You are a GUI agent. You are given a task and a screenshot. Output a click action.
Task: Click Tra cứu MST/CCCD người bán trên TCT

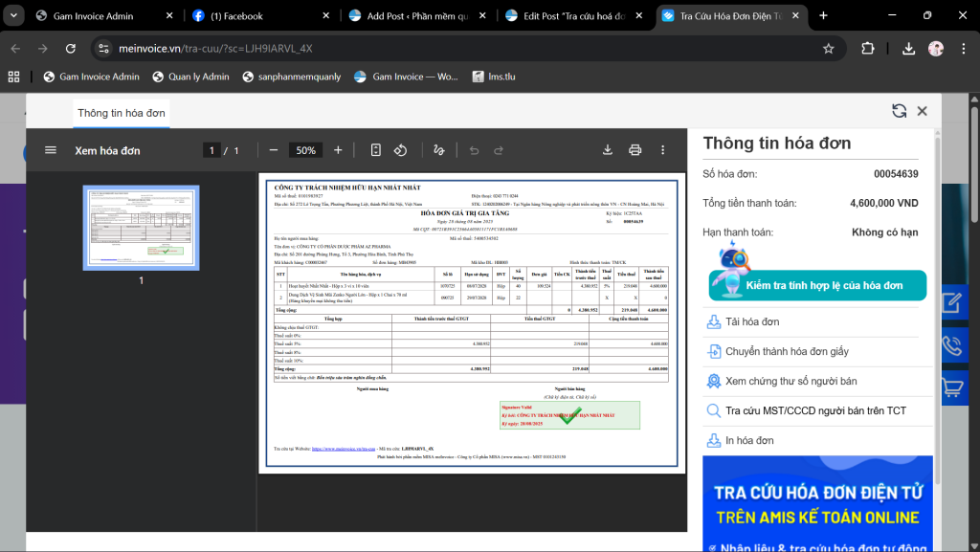click(x=815, y=410)
